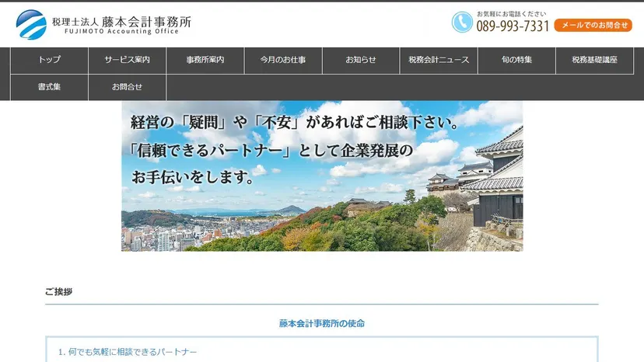Click the Fujimoto Accounting Office logo icon
This screenshot has width=644, height=362.
(x=31, y=25)
